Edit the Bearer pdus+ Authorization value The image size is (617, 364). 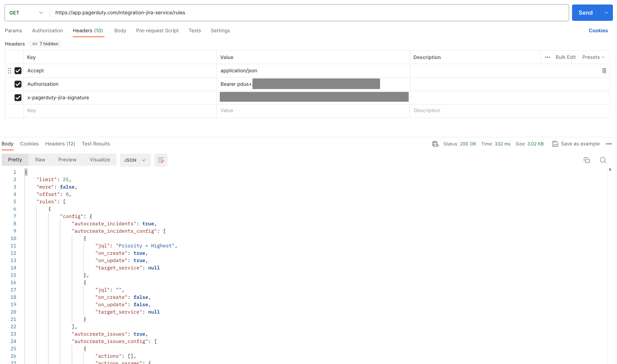[313, 84]
